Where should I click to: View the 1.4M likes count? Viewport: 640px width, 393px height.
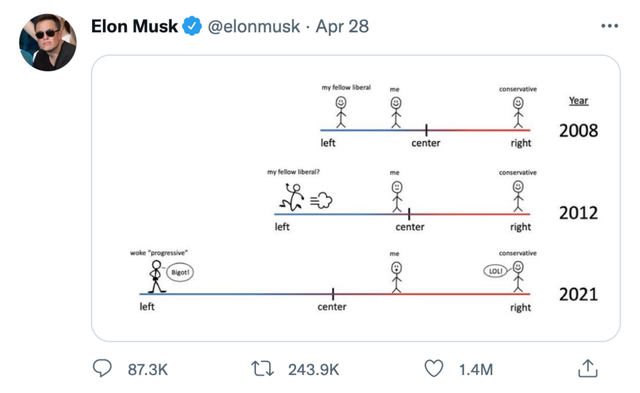[x=476, y=370]
